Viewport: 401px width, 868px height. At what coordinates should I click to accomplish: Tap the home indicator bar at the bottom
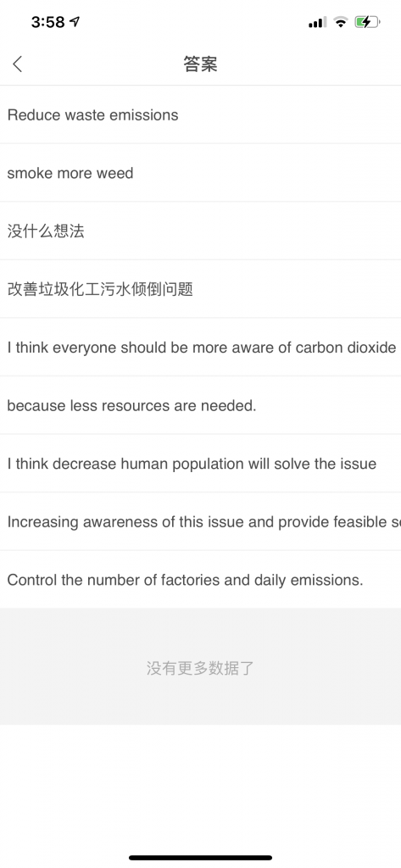click(x=200, y=858)
